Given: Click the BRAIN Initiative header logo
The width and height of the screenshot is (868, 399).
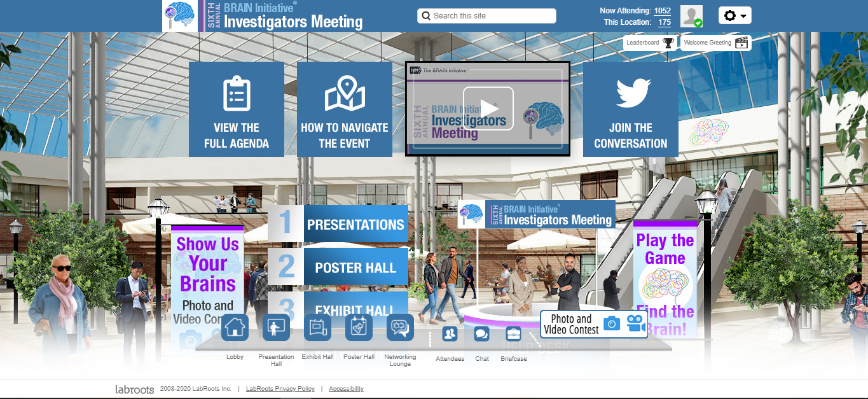Looking at the screenshot, I should coord(180,16).
